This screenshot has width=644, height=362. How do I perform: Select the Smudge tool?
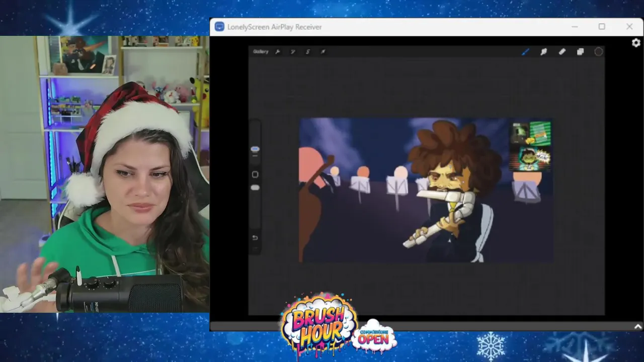(x=544, y=51)
